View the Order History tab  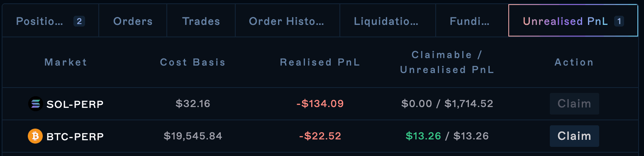[x=287, y=21]
